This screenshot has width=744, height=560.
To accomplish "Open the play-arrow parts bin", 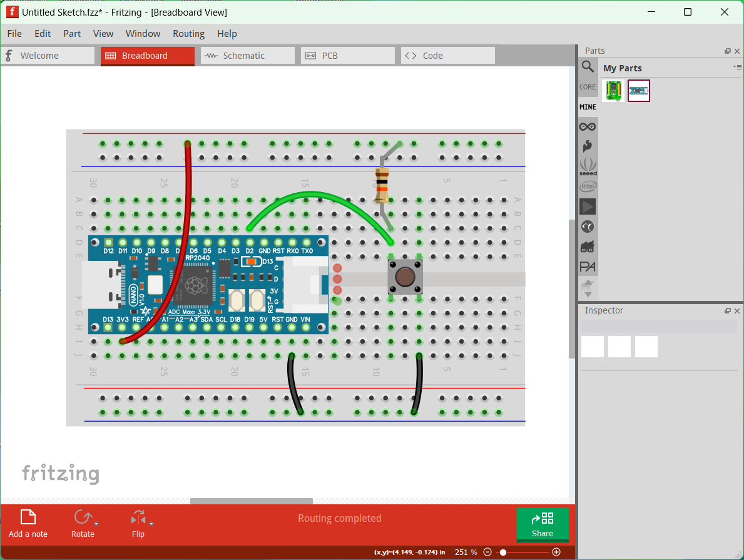I will (x=588, y=207).
